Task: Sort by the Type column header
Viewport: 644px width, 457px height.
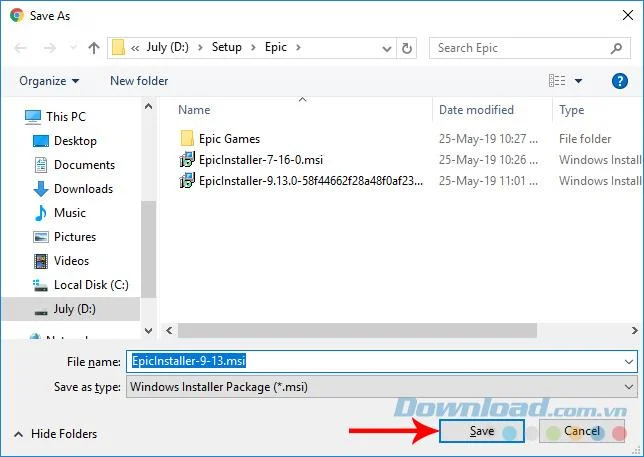Action: pyautogui.click(x=571, y=110)
